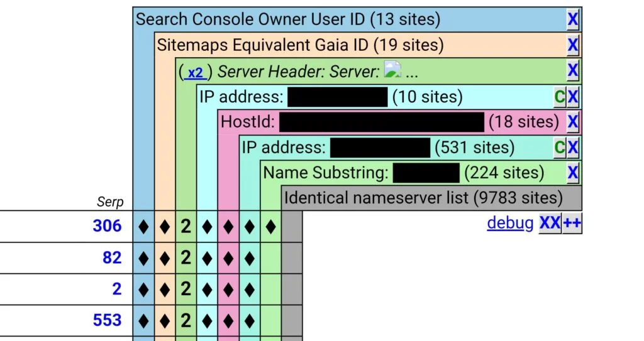The width and height of the screenshot is (644, 341).
Task: Open Serp value 2
Action: point(117,289)
